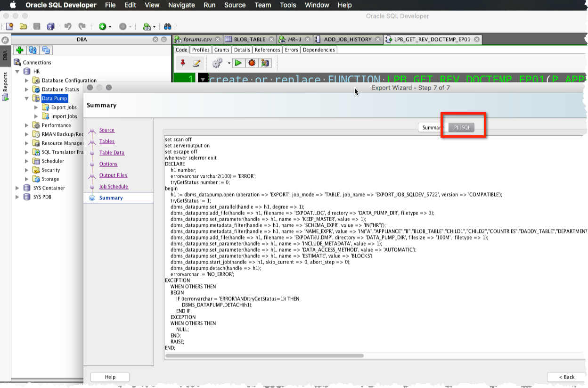
Task: Open the File menu
Action: pos(110,5)
